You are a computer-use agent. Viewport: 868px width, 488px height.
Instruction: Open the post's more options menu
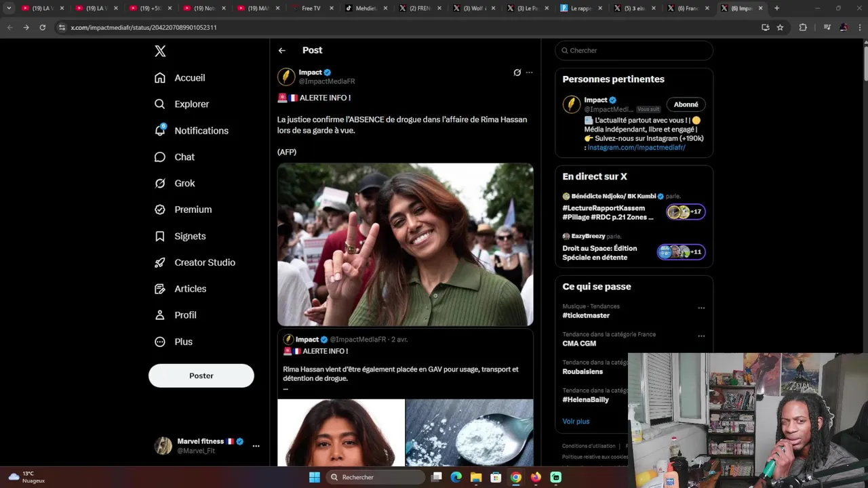tap(530, 73)
